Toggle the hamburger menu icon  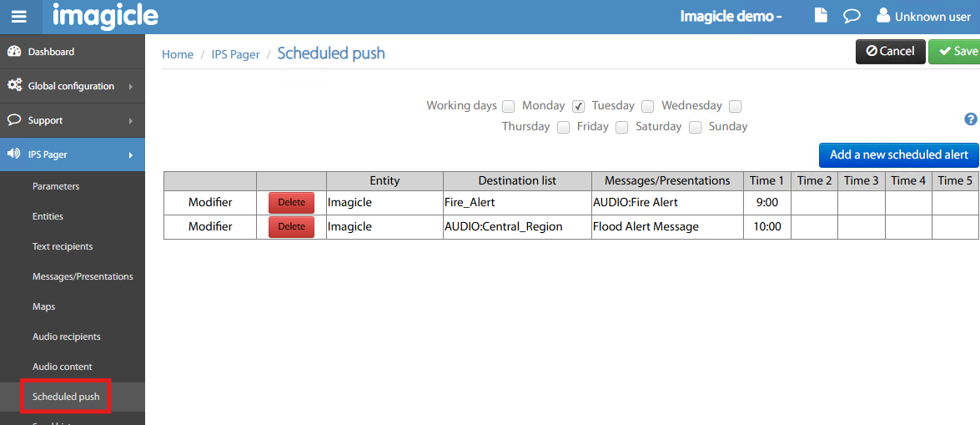[x=19, y=17]
